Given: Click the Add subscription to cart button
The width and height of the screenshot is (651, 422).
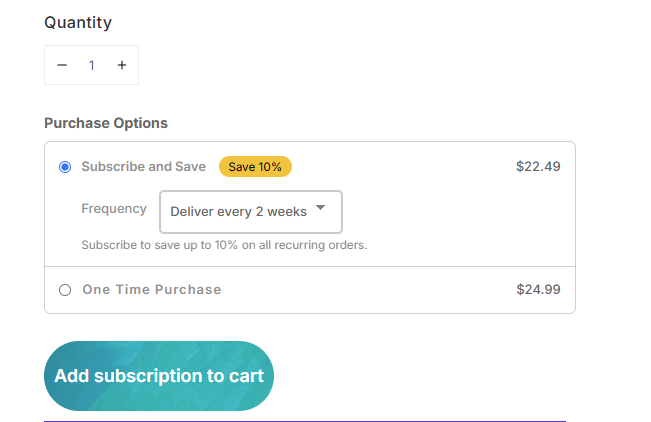Looking at the screenshot, I should (159, 376).
